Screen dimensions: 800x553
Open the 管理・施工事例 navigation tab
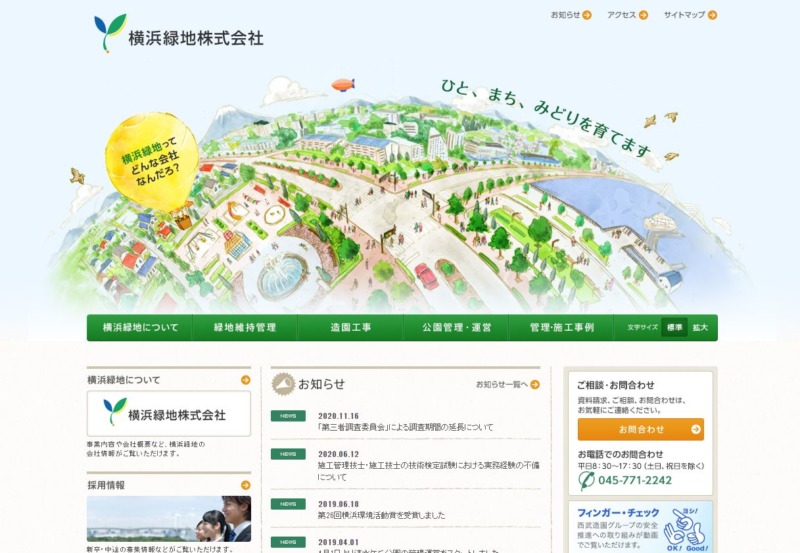click(561, 328)
